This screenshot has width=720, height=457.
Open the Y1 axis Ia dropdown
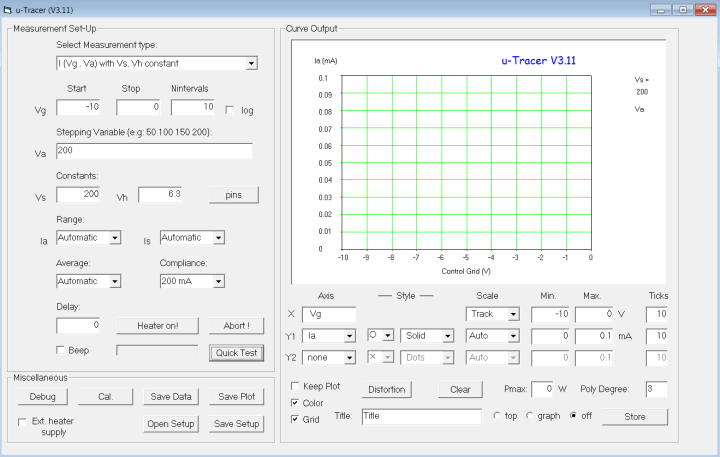click(349, 336)
